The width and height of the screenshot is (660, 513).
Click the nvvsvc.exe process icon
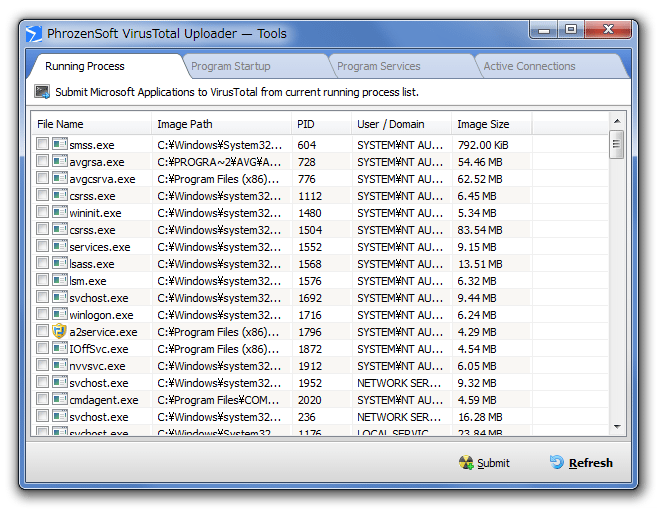(x=60, y=365)
